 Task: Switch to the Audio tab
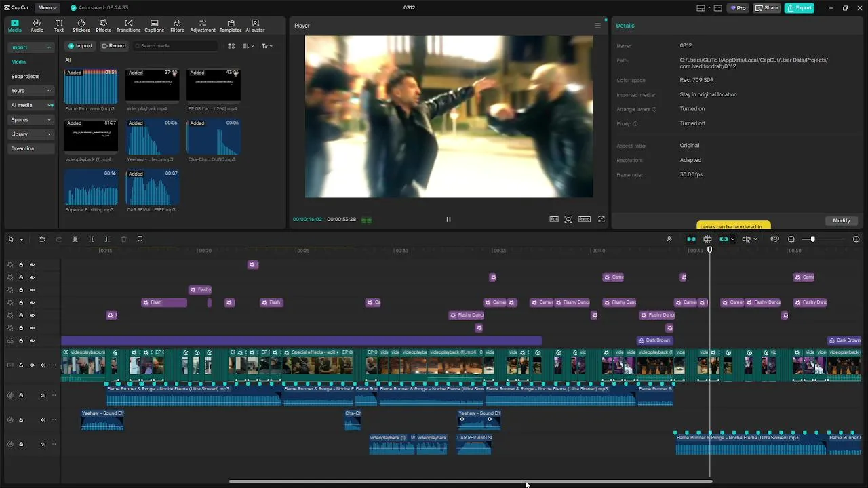pos(37,26)
